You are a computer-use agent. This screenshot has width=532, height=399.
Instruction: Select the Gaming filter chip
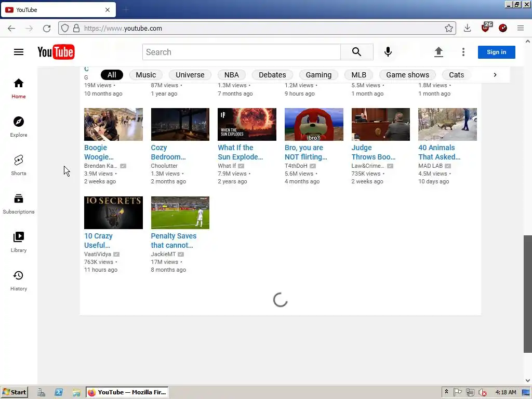(x=318, y=75)
